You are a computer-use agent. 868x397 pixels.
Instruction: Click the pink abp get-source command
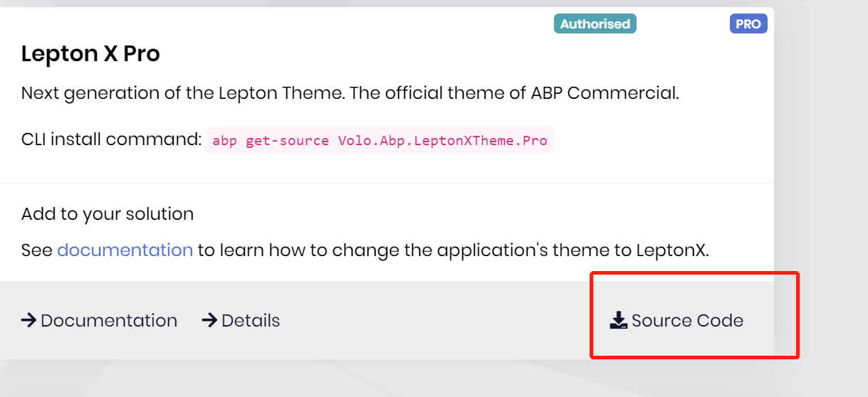point(379,141)
